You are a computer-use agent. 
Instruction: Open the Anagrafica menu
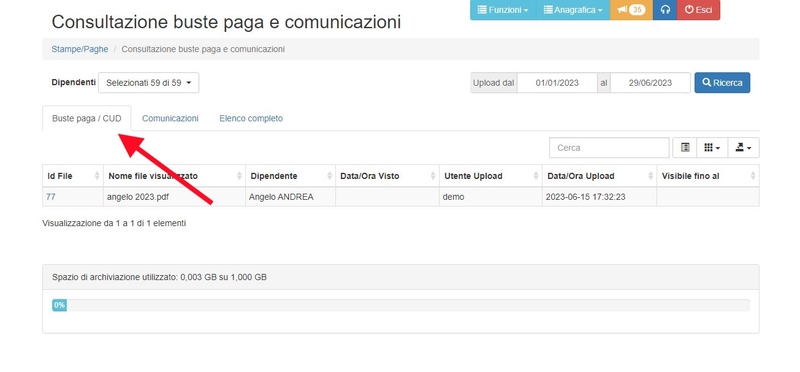(573, 10)
